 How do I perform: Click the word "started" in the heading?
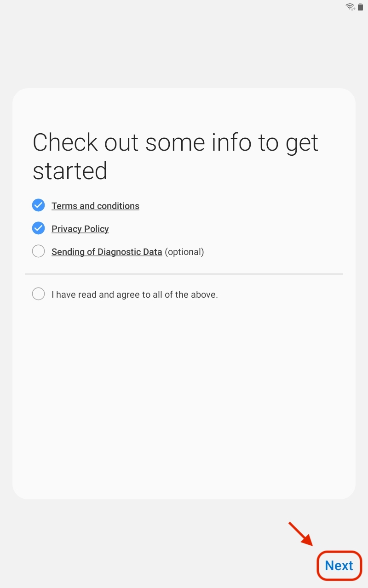(x=70, y=171)
